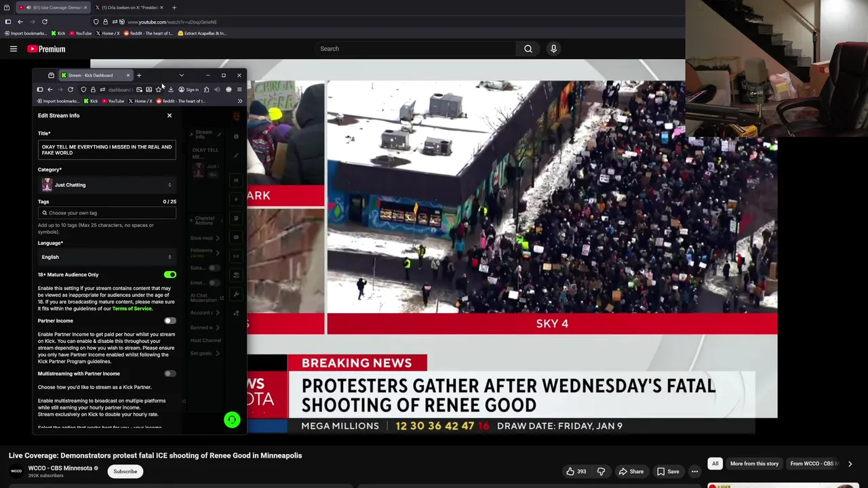Open YouTube guide hamburger menu
Screen dimensions: 868x488
(x=14, y=49)
